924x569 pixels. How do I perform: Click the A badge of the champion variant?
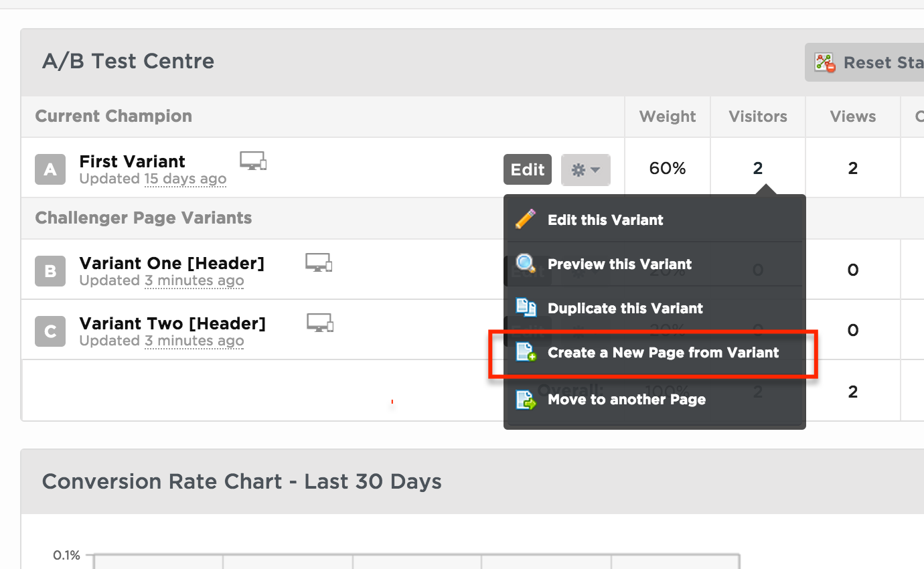tap(50, 169)
